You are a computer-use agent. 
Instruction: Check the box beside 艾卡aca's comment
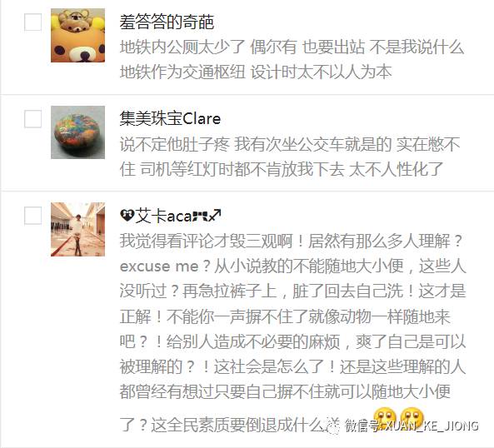pyautogui.click(x=32, y=216)
